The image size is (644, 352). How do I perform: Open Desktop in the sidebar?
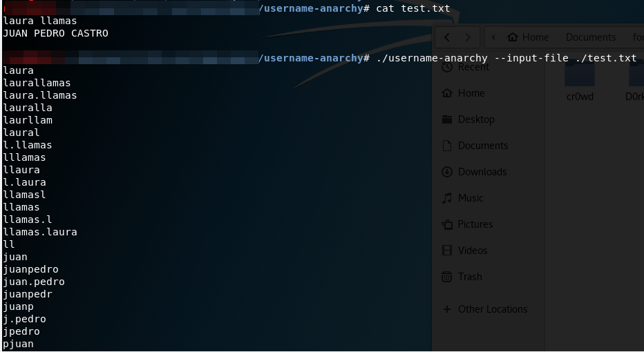(475, 119)
